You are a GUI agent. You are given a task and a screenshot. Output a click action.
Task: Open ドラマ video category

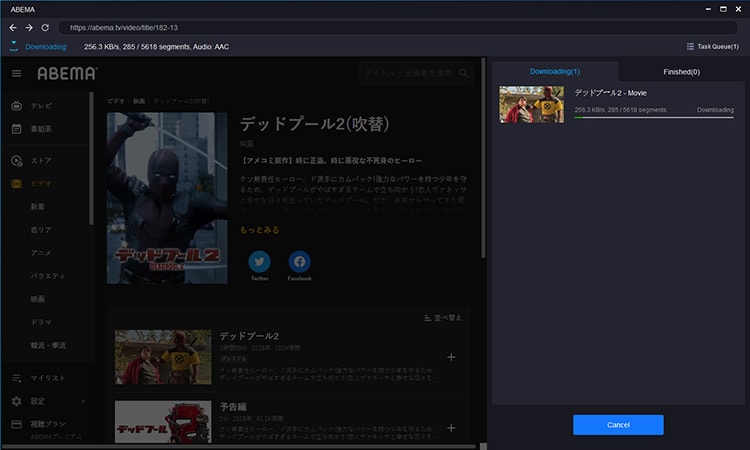coord(41,322)
